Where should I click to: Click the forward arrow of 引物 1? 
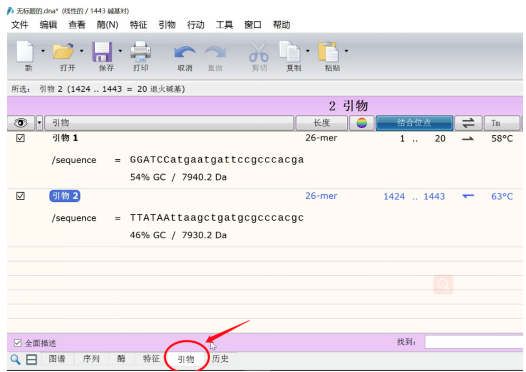pyautogui.click(x=468, y=139)
